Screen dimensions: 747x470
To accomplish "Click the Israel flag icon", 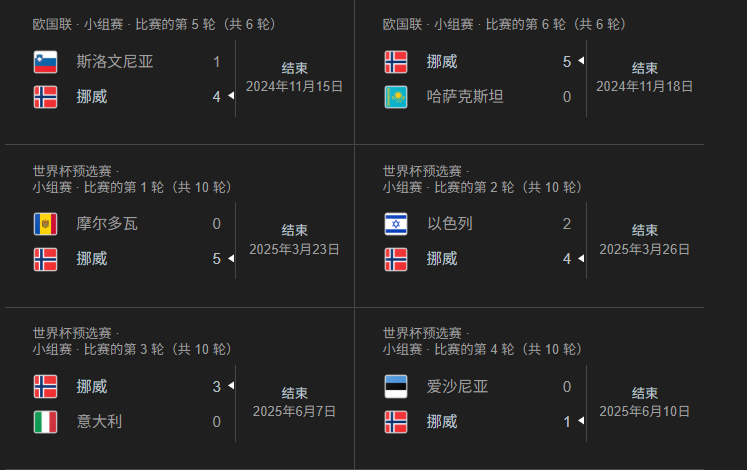I will pos(396,224).
